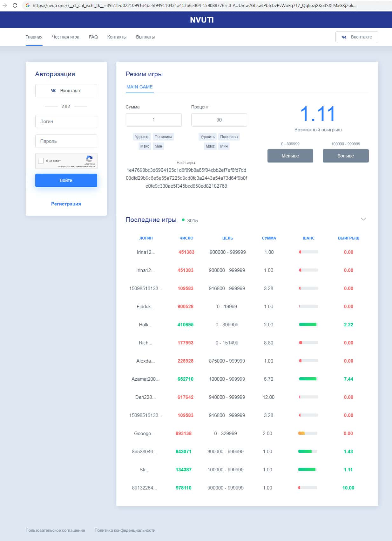
Task: Click the browser reload icon
Action: pos(15,5)
